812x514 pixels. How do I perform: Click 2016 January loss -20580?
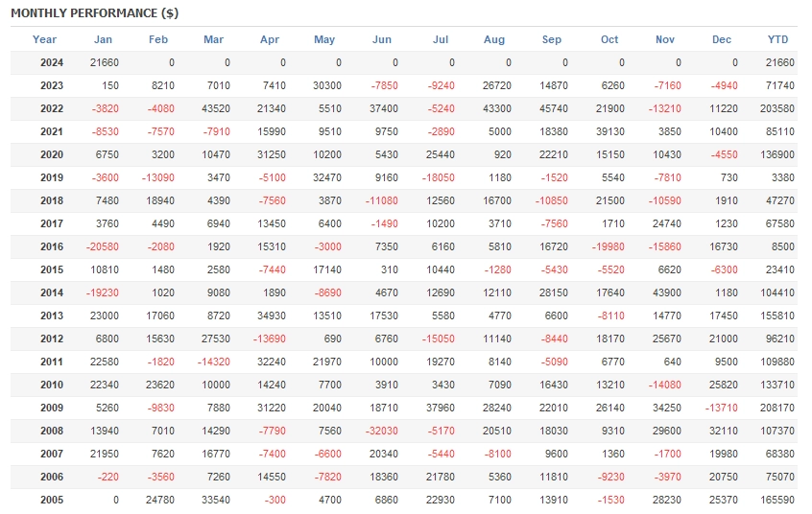[103, 246]
